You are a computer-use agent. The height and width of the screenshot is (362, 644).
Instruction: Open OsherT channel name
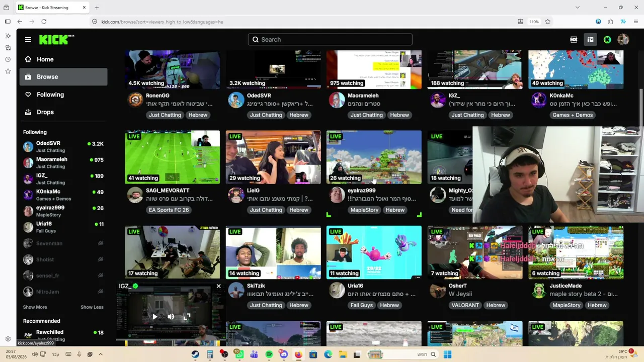tap(458, 286)
